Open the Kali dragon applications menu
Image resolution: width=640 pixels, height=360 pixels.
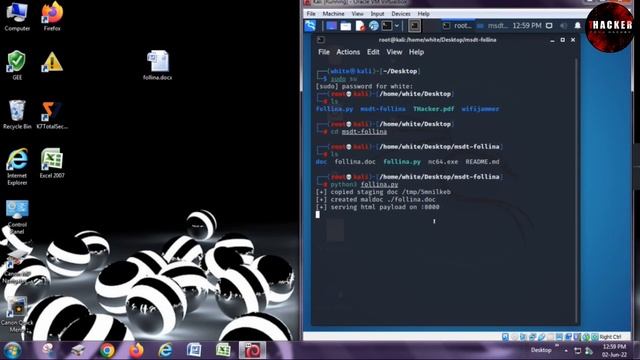(310, 26)
